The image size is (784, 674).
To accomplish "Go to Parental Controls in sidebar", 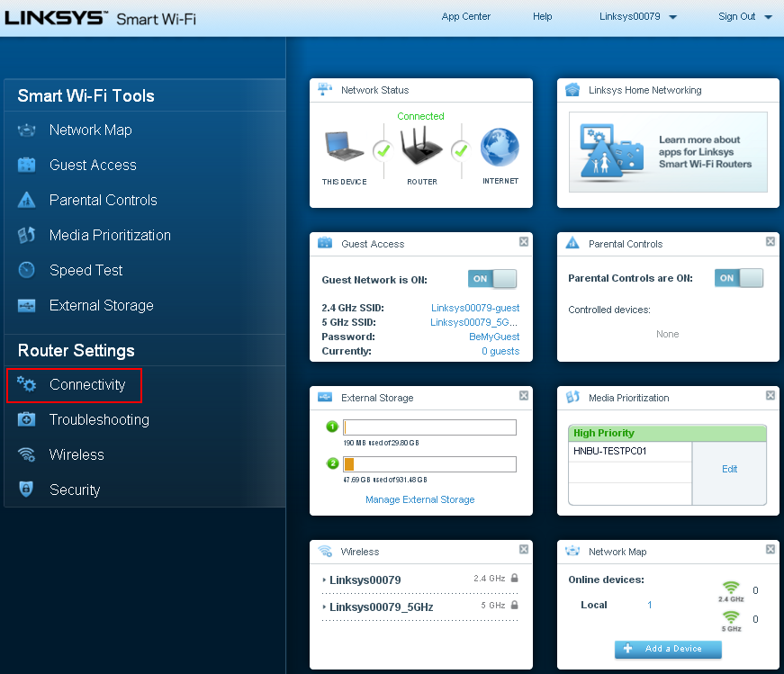I will (x=103, y=200).
